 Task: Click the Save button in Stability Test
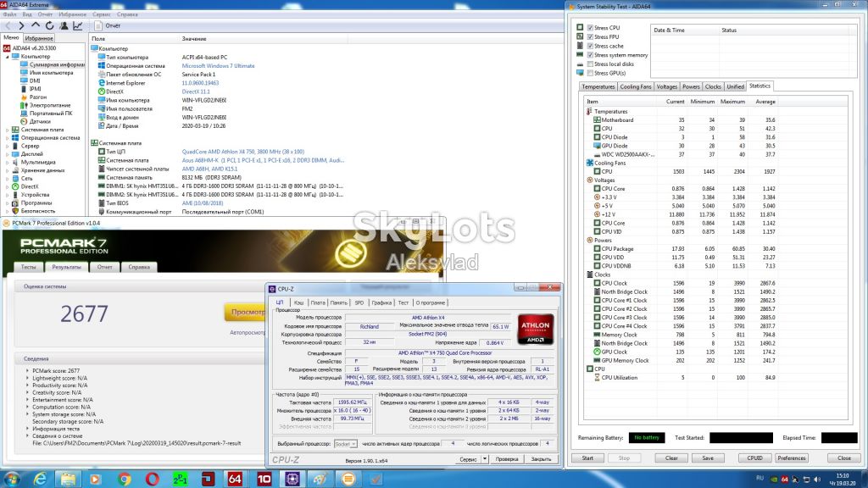[x=708, y=458]
